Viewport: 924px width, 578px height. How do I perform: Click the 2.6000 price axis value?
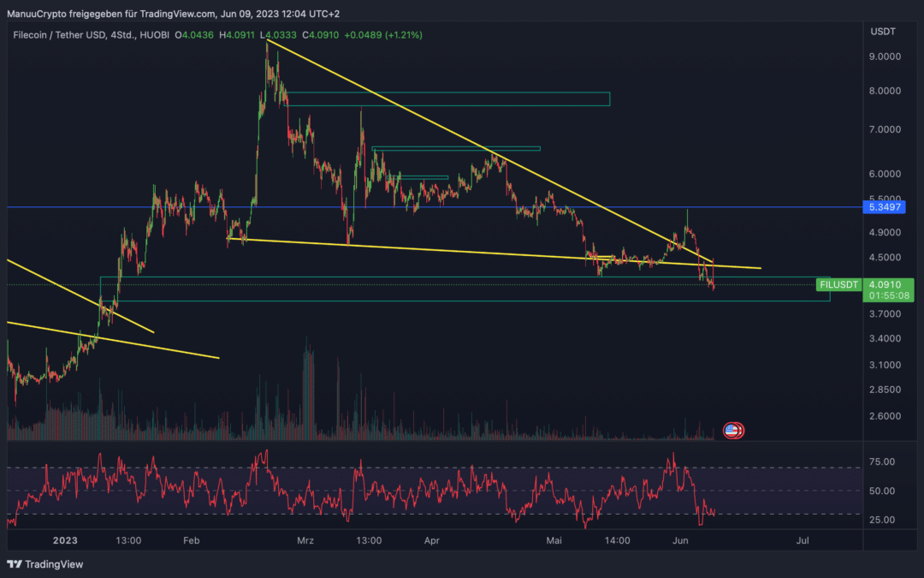pos(885,416)
